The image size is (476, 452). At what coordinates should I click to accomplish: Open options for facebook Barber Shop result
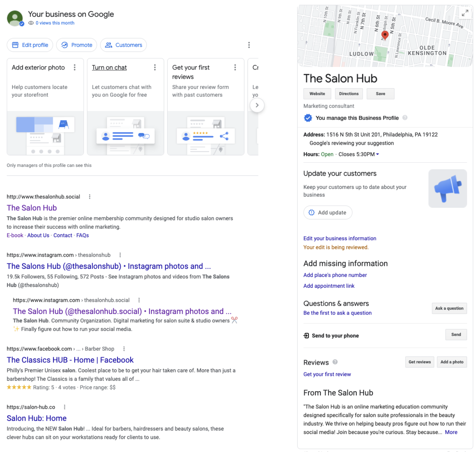tap(124, 349)
